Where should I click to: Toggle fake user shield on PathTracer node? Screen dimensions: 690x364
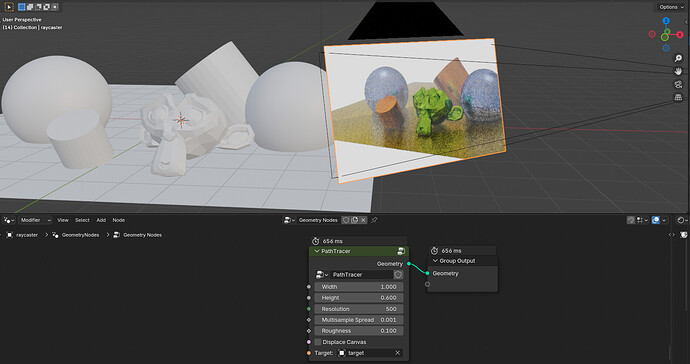tap(398, 275)
